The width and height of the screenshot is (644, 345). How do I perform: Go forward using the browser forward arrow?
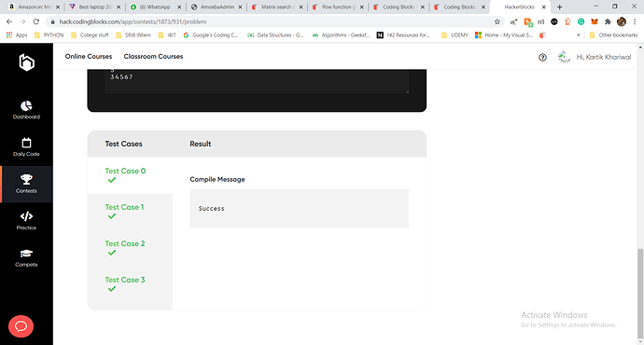pyautogui.click(x=22, y=21)
